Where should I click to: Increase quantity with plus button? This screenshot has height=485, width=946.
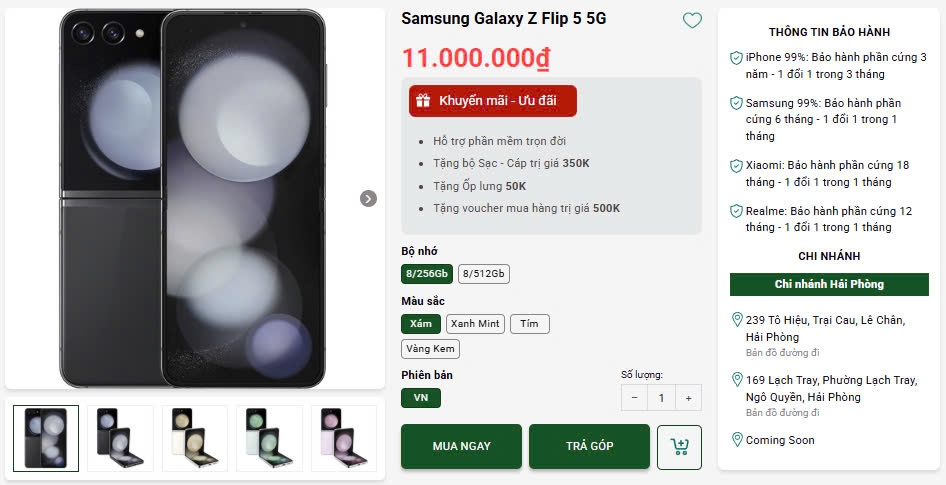pos(688,398)
